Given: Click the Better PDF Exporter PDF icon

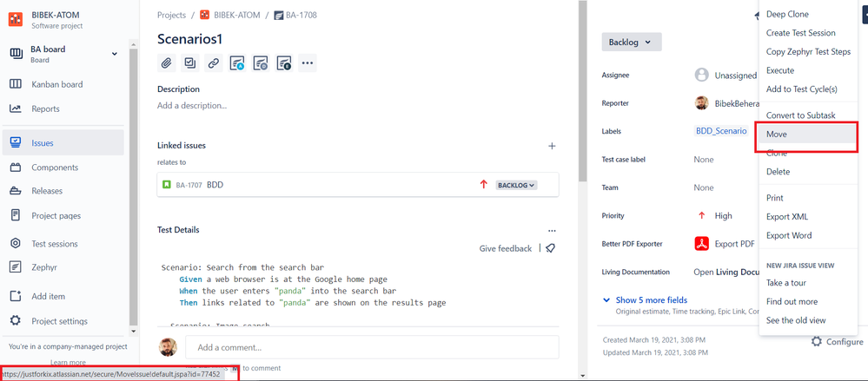Looking at the screenshot, I should pos(702,244).
